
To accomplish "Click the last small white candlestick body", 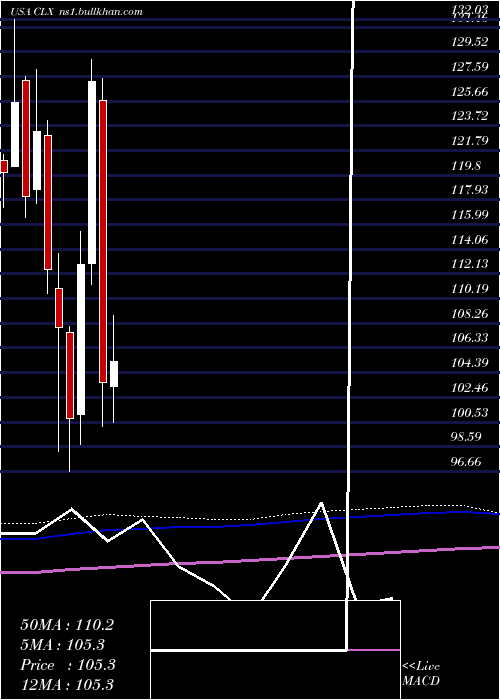I will coord(114,374).
